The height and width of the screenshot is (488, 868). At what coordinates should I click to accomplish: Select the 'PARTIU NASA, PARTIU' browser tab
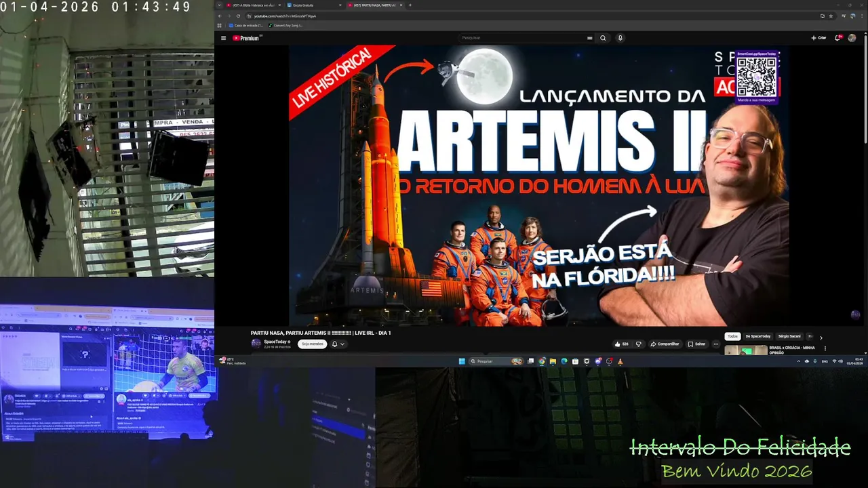click(x=376, y=5)
